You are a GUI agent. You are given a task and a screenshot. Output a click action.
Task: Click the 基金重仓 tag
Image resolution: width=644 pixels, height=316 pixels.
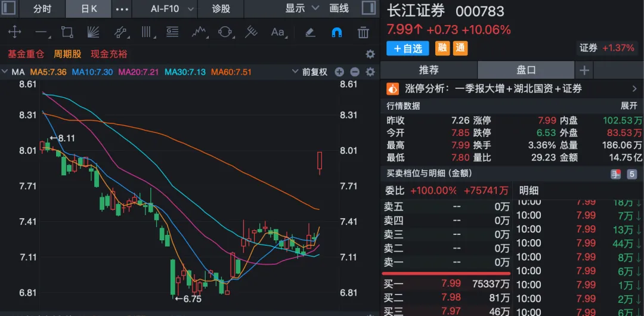[26, 54]
